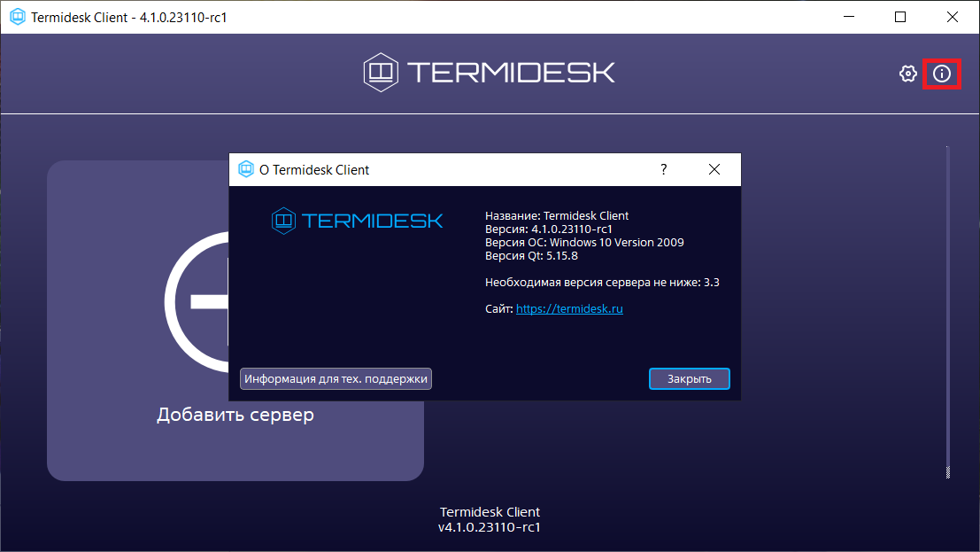The height and width of the screenshot is (552, 980).
Task: Open Информация для тех. поддержки
Action: tap(336, 378)
